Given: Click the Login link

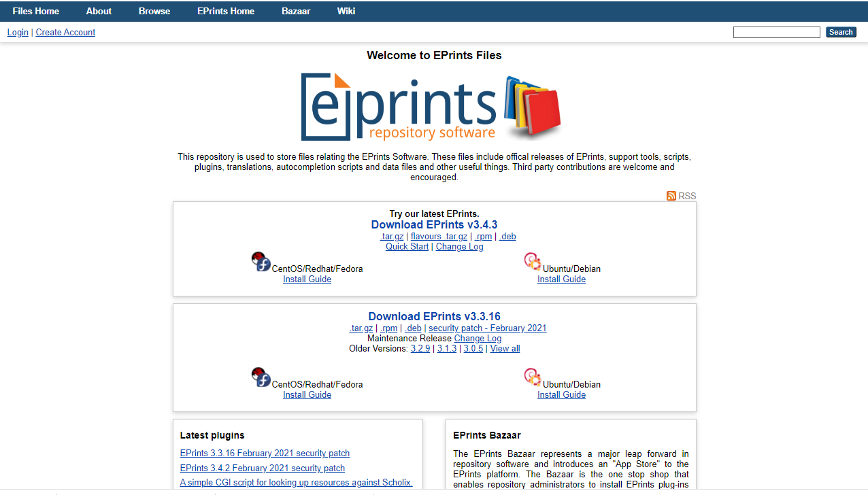Looking at the screenshot, I should 18,32.
